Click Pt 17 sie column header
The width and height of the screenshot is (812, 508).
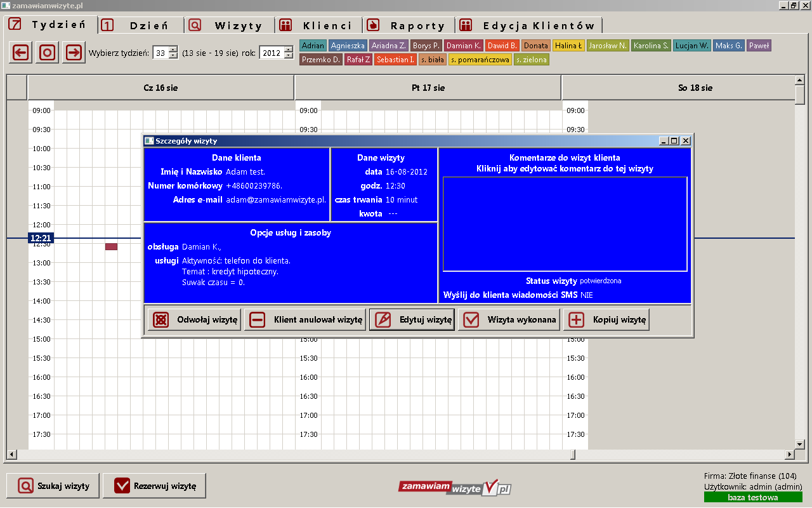click(428, 88)
